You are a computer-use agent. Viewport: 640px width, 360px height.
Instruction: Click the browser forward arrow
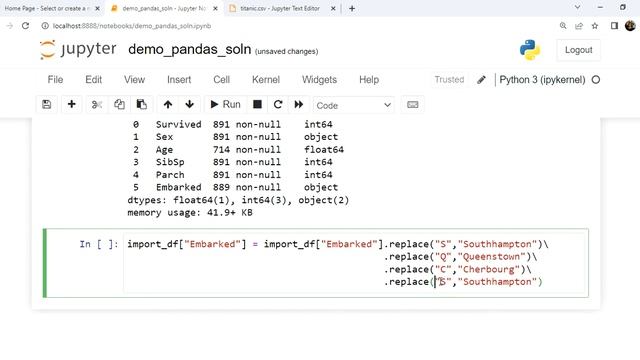point(9,26)
